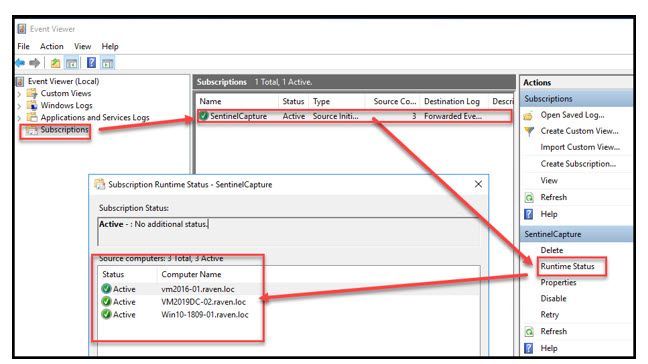
Task: Open Runtime Status for SentinelCapture
Action: pyautogui.click(x=567, y=266)
